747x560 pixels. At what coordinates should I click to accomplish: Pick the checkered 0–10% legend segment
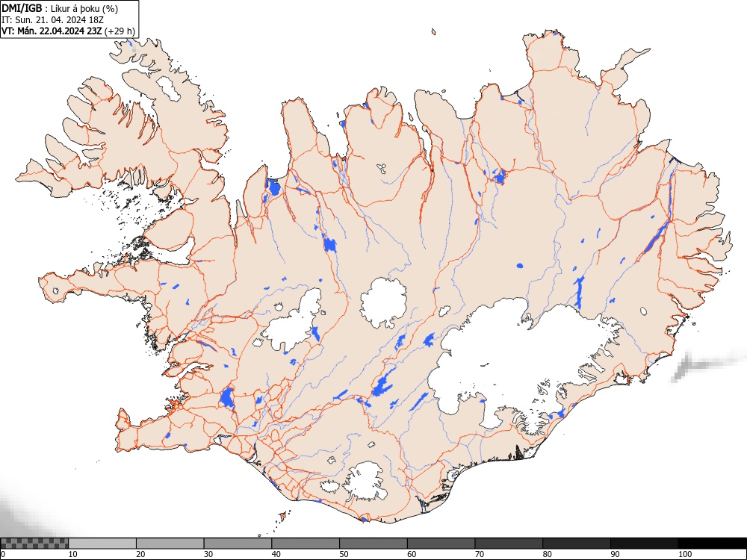point(35,544)
